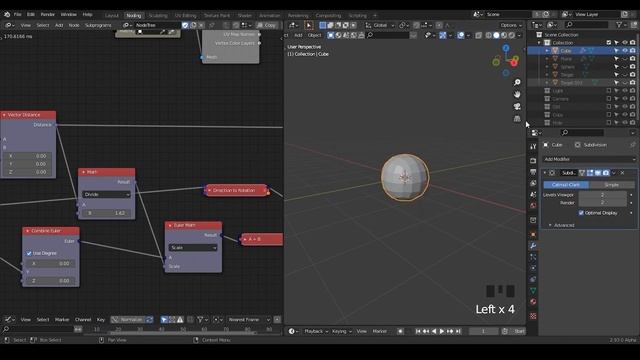Select the viewport Select Box tool icon

point(309,25)
